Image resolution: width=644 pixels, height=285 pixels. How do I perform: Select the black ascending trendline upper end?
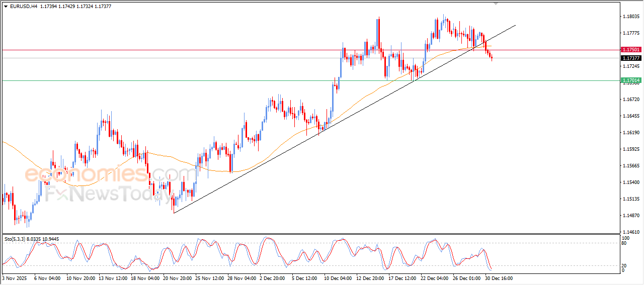click(514, 26)
